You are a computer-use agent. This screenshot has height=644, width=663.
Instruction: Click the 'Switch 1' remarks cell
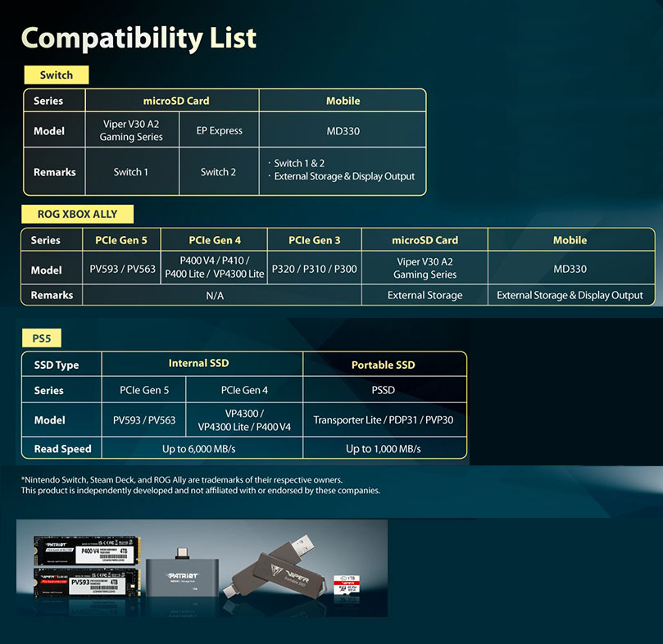130,172
